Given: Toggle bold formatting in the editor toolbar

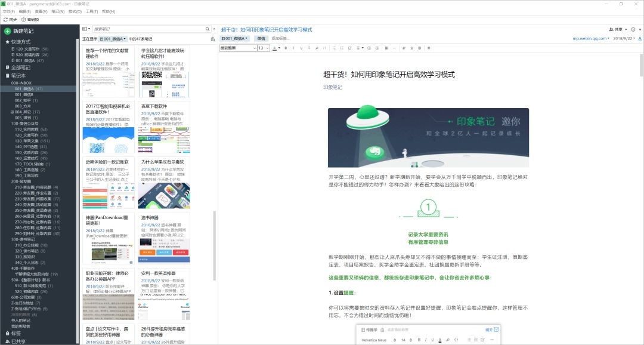Looking at the screenshot, I should click(286, 47).
